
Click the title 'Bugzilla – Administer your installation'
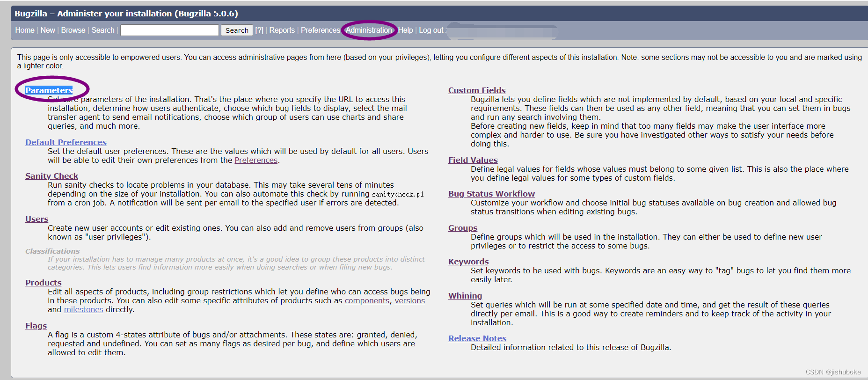click(126, 14)
